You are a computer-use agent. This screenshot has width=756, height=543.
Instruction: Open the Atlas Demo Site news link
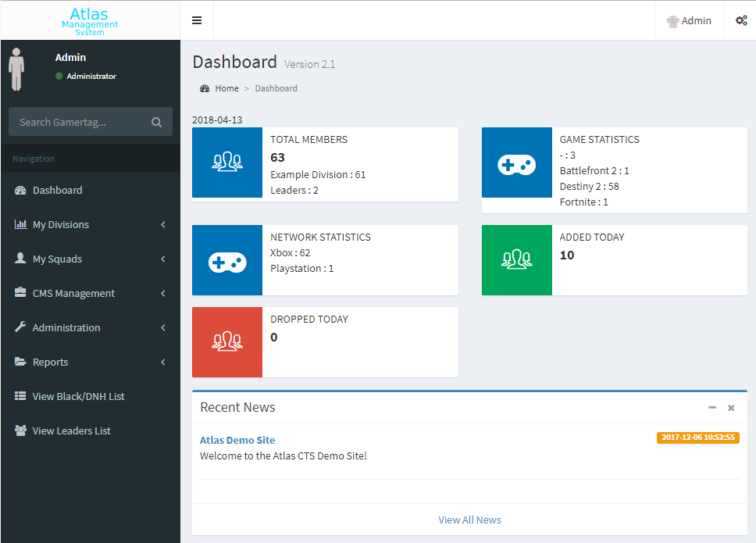pos(237,440)
